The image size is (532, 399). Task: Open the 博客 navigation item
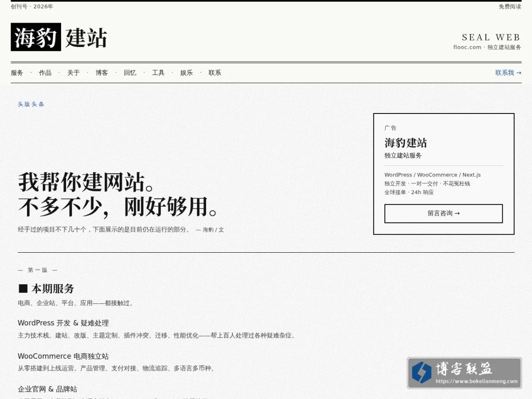(102, 73)
